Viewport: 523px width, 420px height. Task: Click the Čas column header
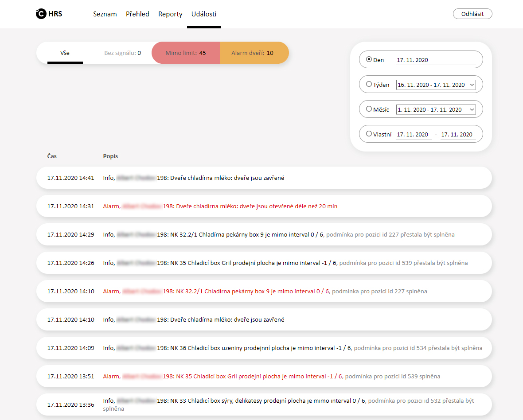(52, 156)
